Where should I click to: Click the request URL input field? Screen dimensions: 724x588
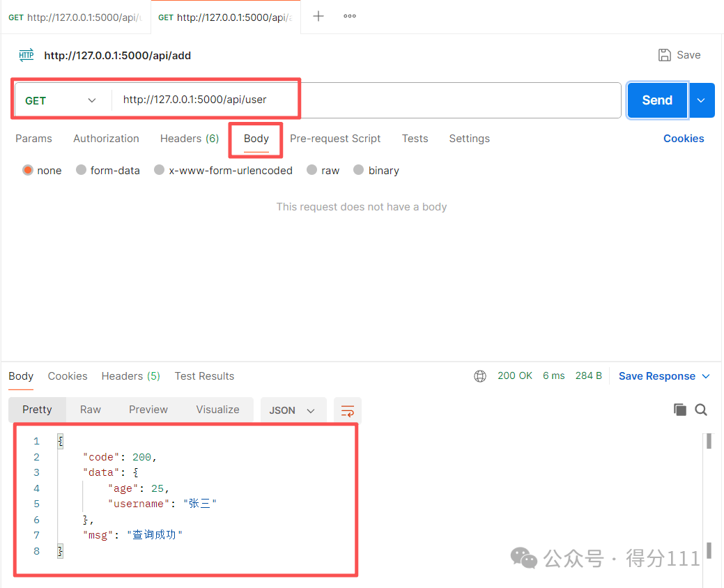coord(366,100)
